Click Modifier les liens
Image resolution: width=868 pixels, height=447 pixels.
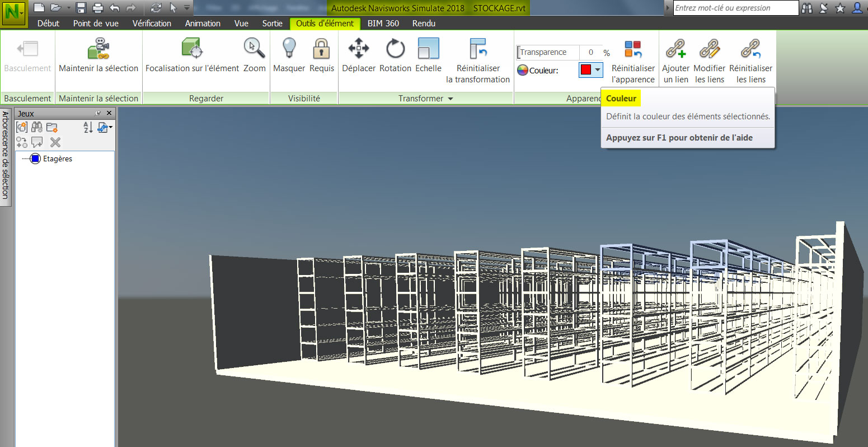[x=710, y=60]
